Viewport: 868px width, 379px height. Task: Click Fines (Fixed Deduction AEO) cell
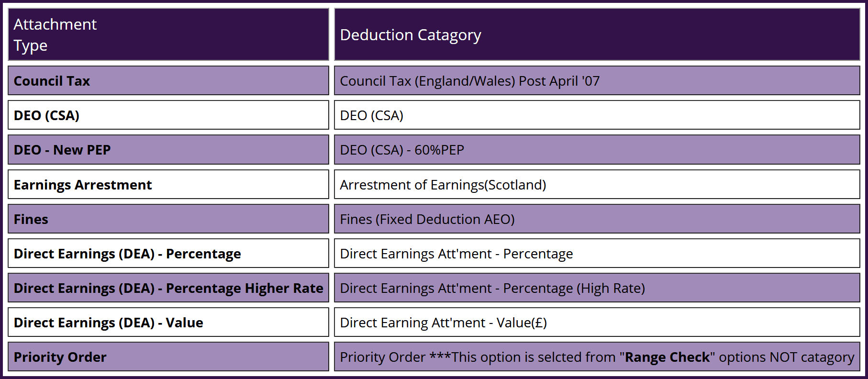[x=427, y=219]
